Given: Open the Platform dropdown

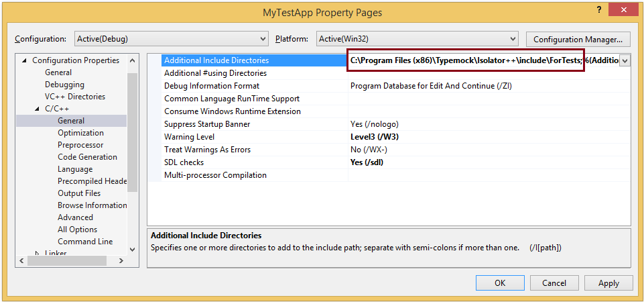Looking at the screenshot, I should point(416,39).
